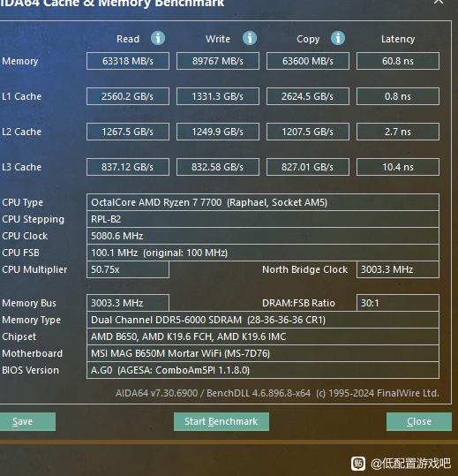Select L2 Cache Latency value 2.7 ns
458x476 pixels.
(398, 132)
